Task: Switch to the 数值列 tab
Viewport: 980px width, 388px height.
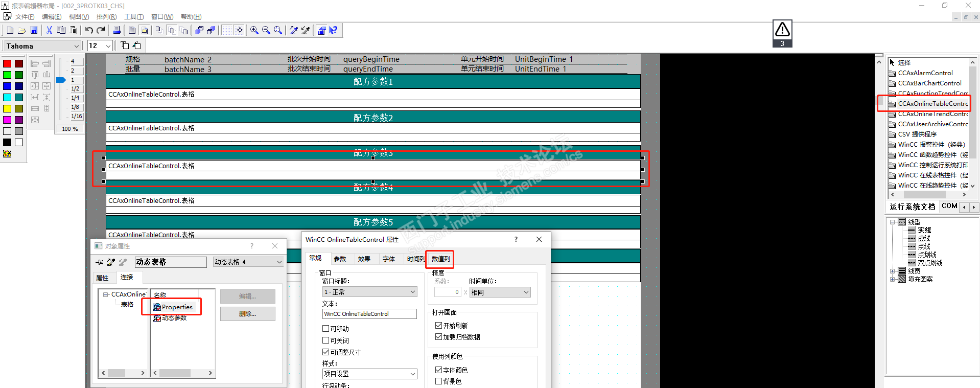Action: (x=440, y=259)
